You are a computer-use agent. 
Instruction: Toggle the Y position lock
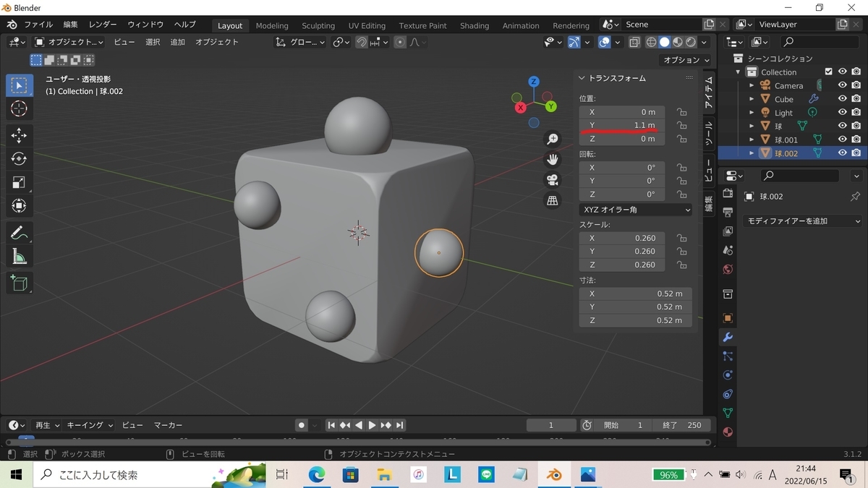pos(681,126)
